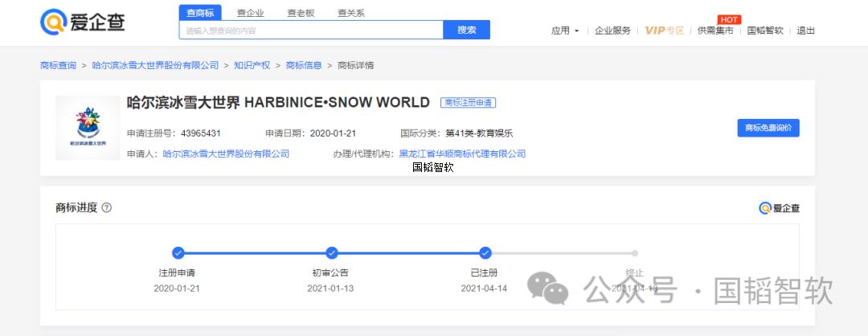868x336 pixels.
Task: Go to 供需集市 page
Action: pyautogui.click(x=715, y=31)
